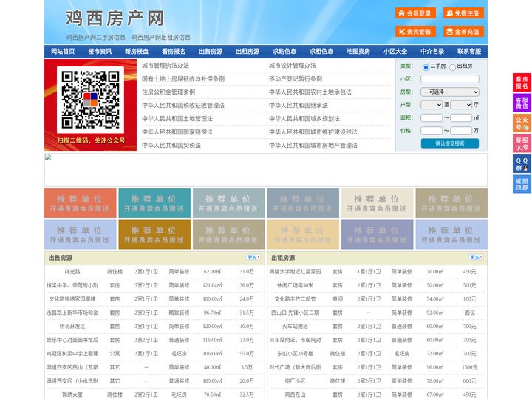Open 火车站附近 rental listing
Viewport: 532px width, 399px height.
[x=295, y=327]
